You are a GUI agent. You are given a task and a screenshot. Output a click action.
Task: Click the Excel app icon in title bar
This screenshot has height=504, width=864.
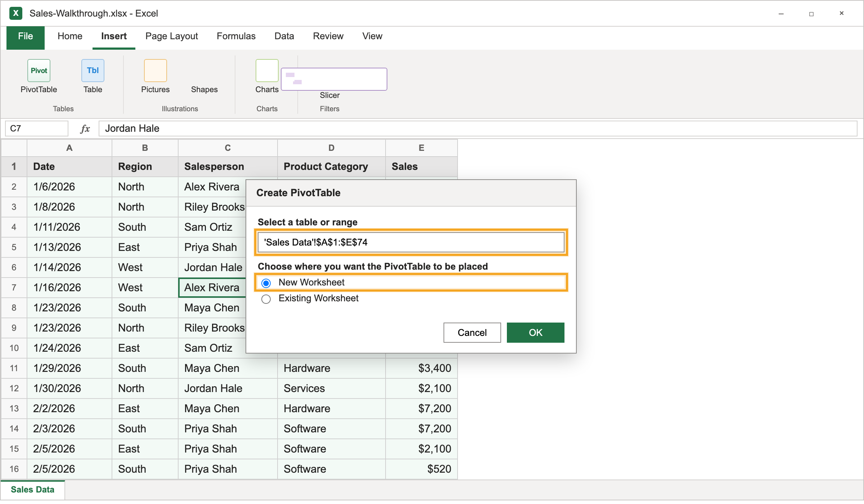[16, 13]
